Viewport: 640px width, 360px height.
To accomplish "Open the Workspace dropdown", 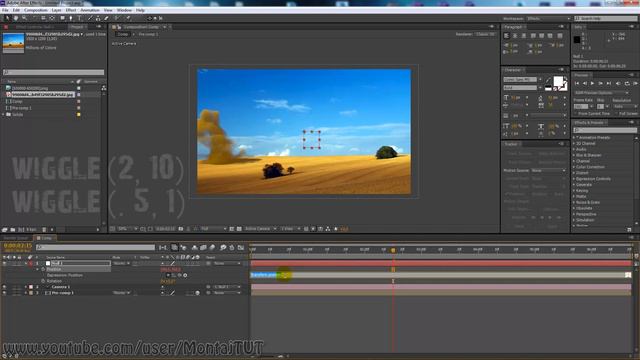I will (x=548, y=19).
